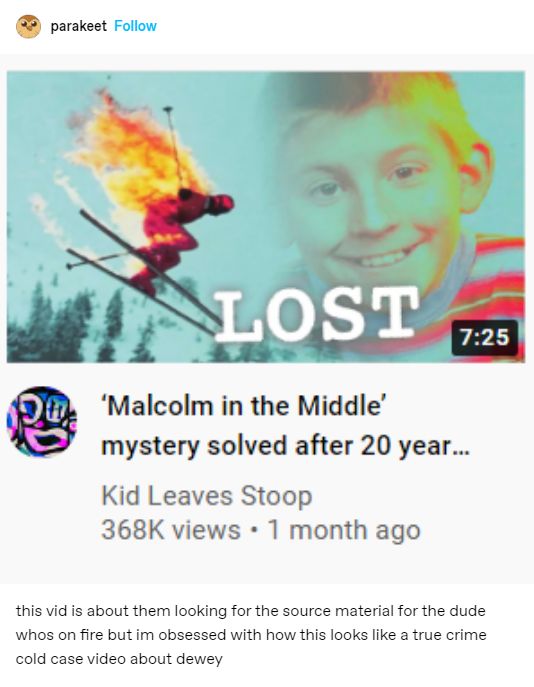The height and width of the screenshot is (687, 534).
Task: Open the 'Malcolm in the Middle' video title
Action: [285, 425]
